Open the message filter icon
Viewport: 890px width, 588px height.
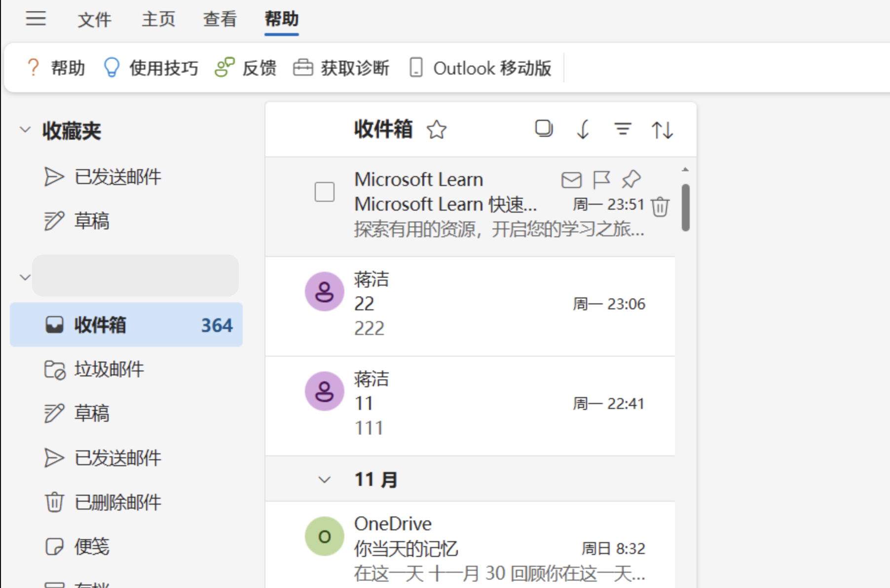coord(623,129)
